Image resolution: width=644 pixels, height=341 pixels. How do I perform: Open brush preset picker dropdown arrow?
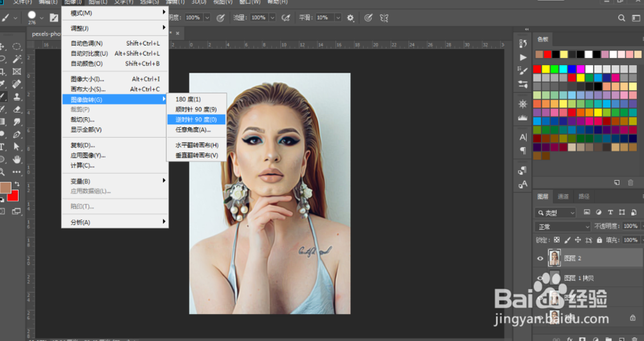41,18
